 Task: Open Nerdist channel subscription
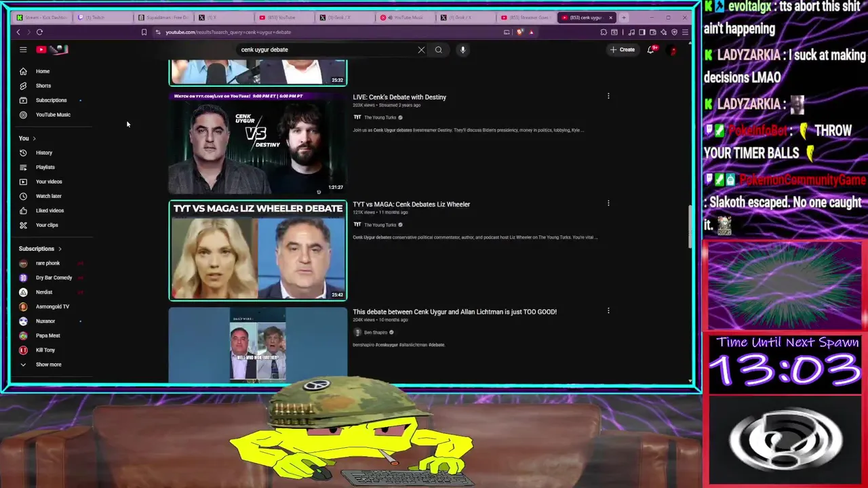tap(44, 292)
